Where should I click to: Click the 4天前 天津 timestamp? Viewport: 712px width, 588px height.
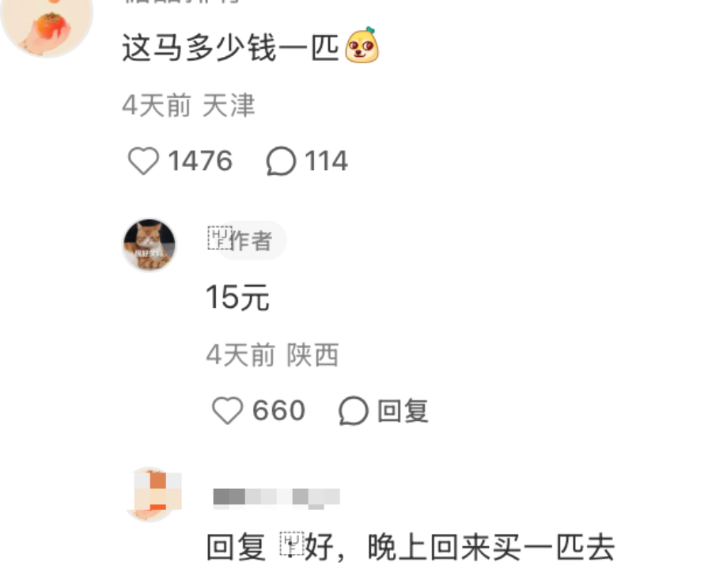click(188, 105)
